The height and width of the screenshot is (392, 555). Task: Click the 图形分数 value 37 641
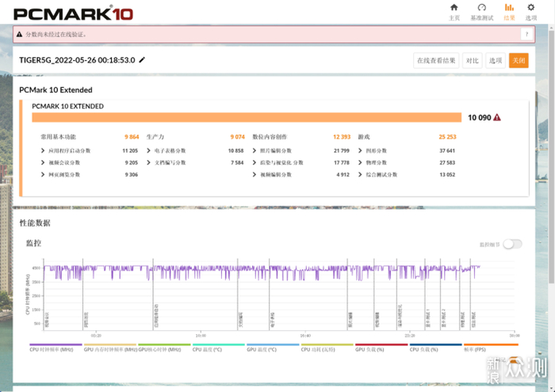447,150
